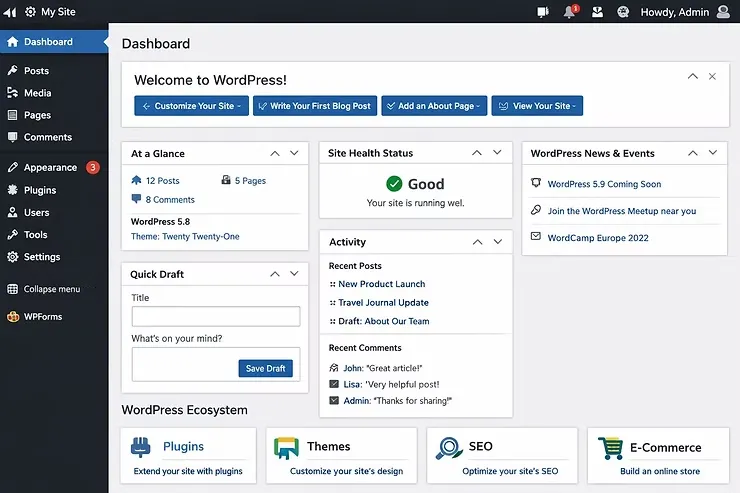Move WordPress News & Events widget up
The width and height of the screenshot is (740, 493).
click(x=693, y=153)
